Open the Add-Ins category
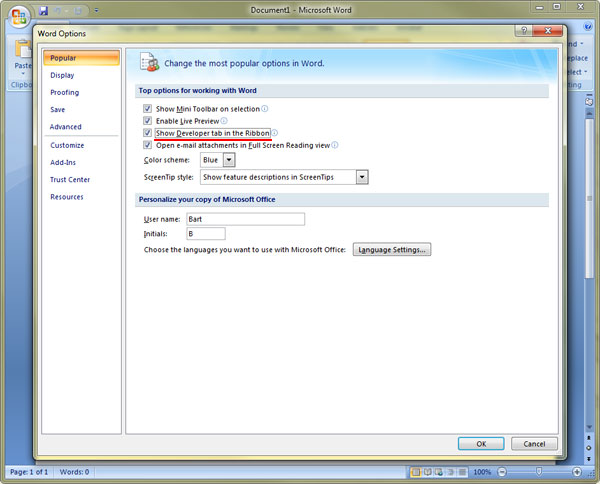600x484 pixels. click(x=63, y=163)
